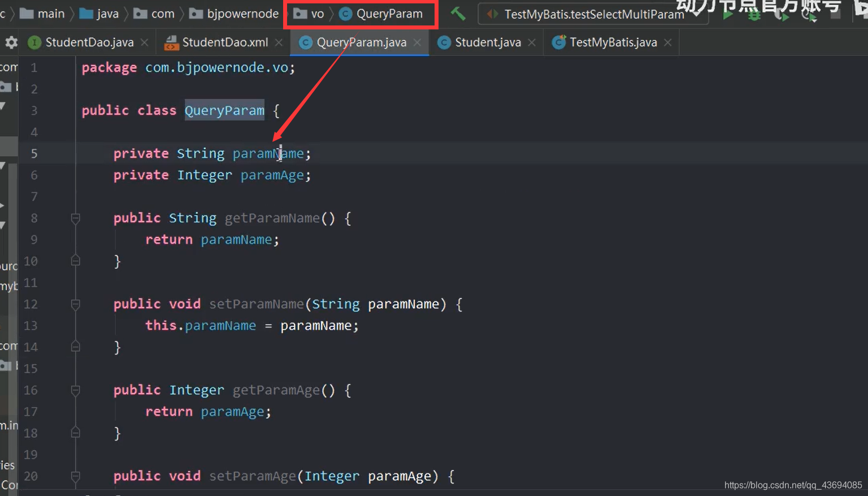This screenshot has height=496, width=868.
Task: Open the Student.java tab
Action: click(x=487, y=42)
